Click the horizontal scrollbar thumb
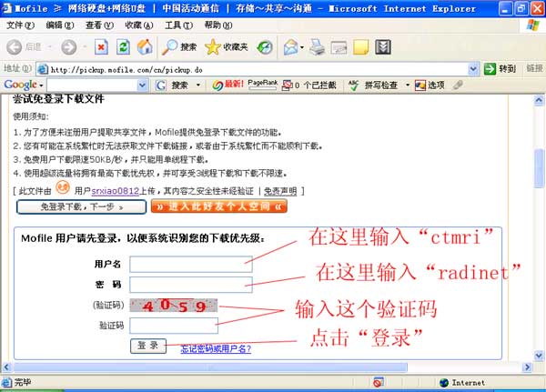Screen dimensions: 546x392 pyautogui.click(x=210, y=367)
